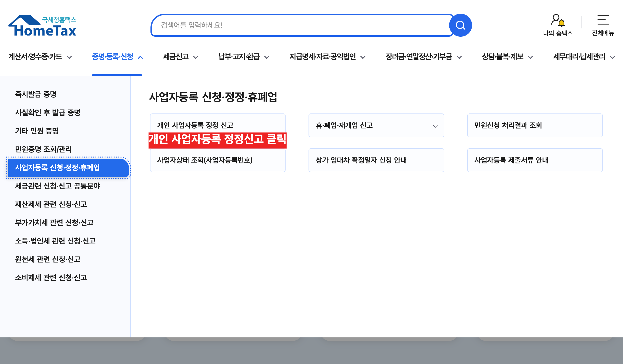Select highlighted 사업자등록 신청·정정·휴폐업 sidebar item
This screenshot has height=364, width=623.
click(69, 168)
